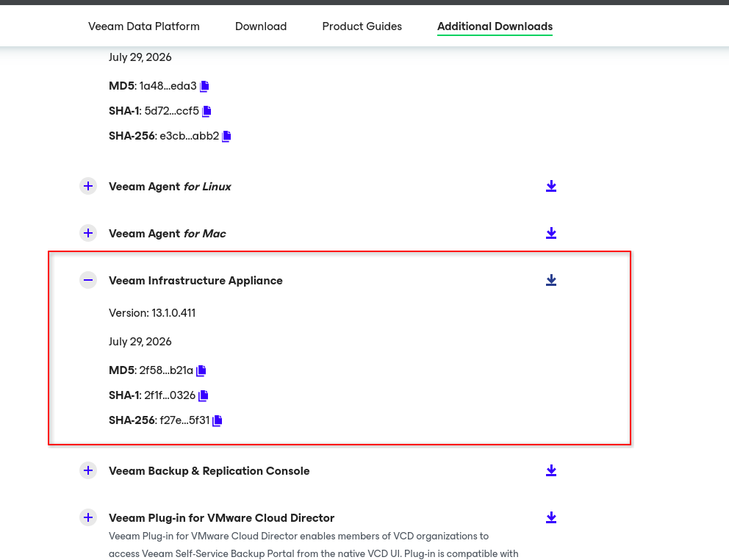This screenshot has width=729, height=560.
Task: Copy the SHA-1 hash 2f1f...0326
Action: [x=203, y=396]
